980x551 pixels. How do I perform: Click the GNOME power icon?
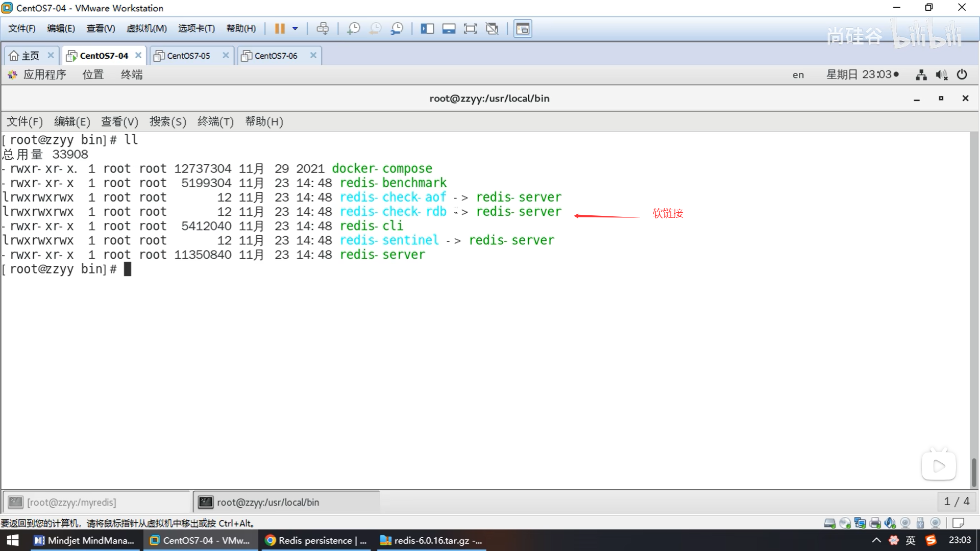(962, 75)
